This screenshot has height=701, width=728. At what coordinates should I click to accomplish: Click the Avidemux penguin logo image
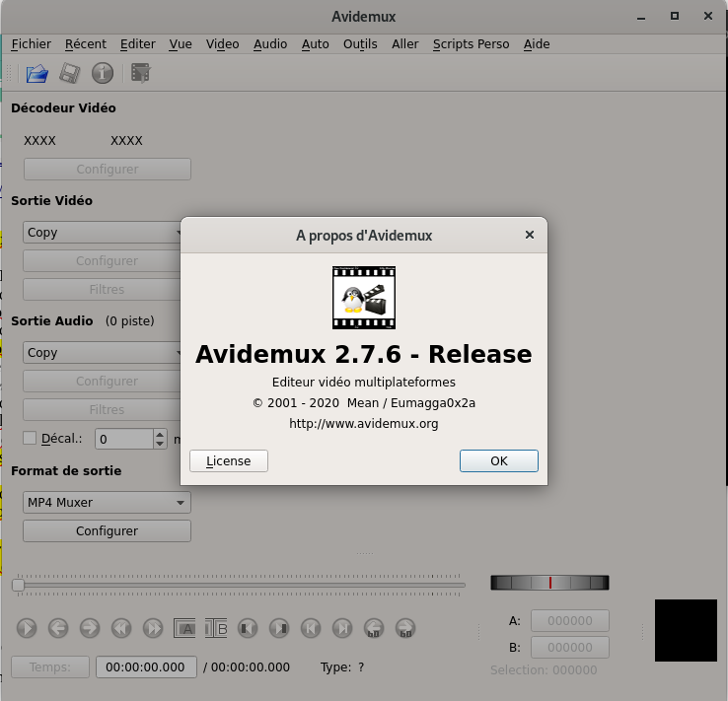pyautogui.click(x=364, y=298)
